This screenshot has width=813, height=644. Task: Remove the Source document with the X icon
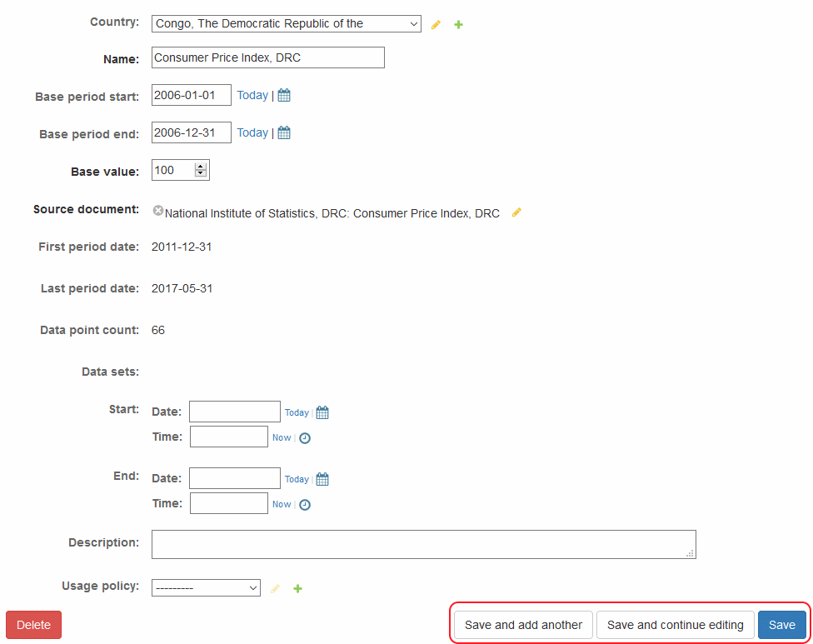[158, 212]
